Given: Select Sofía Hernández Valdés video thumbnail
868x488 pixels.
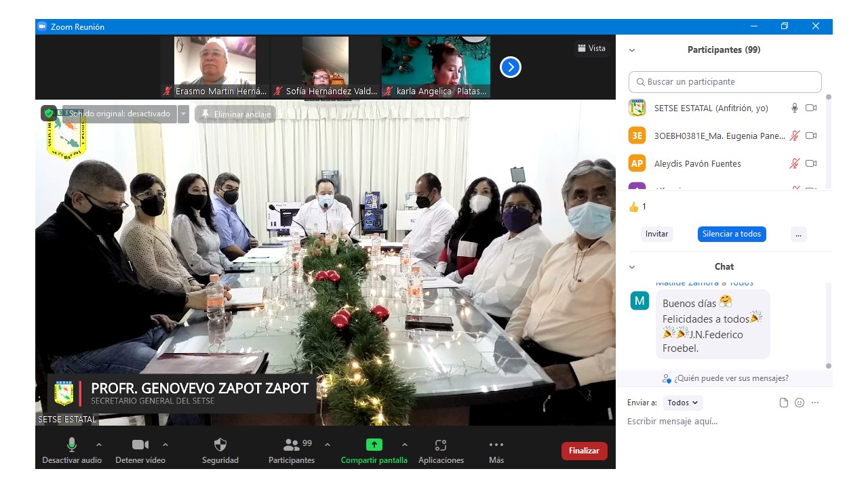Looking at the screenshot, I should 325,67.
